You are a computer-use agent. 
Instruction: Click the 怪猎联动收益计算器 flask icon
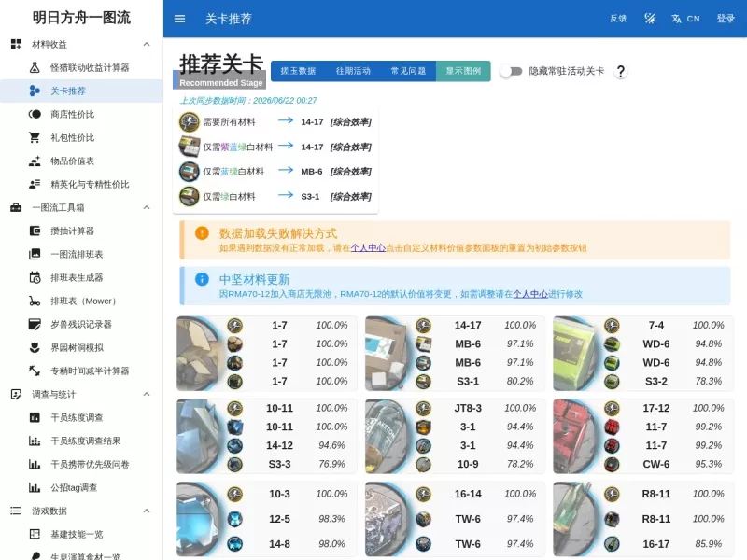[x=35, y=67]
